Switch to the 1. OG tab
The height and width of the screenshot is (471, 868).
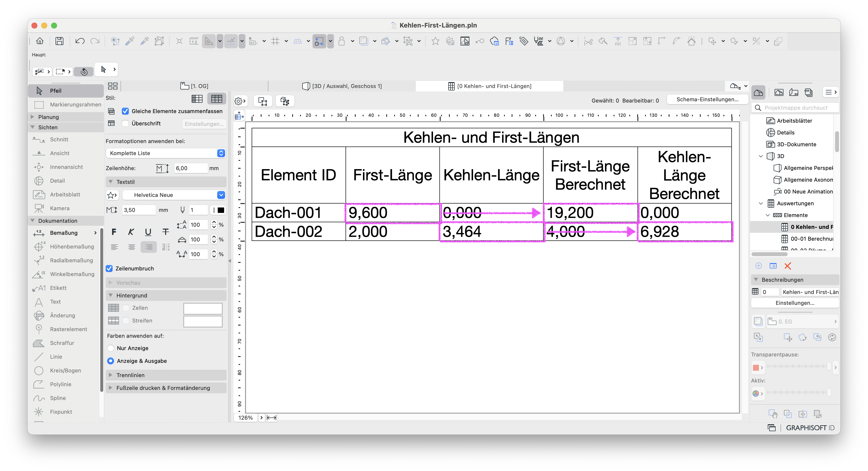click(x=194, y=86)
